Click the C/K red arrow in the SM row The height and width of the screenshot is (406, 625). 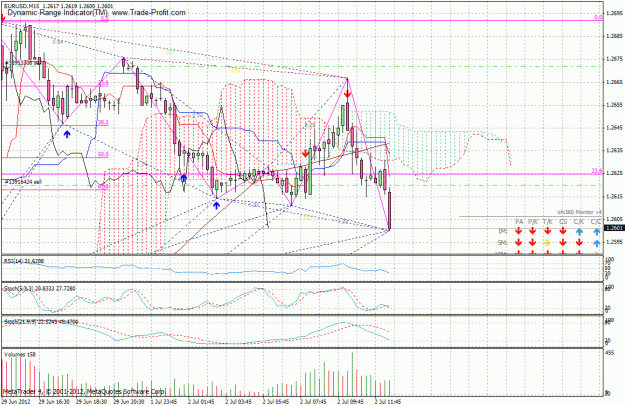(579, 242)
